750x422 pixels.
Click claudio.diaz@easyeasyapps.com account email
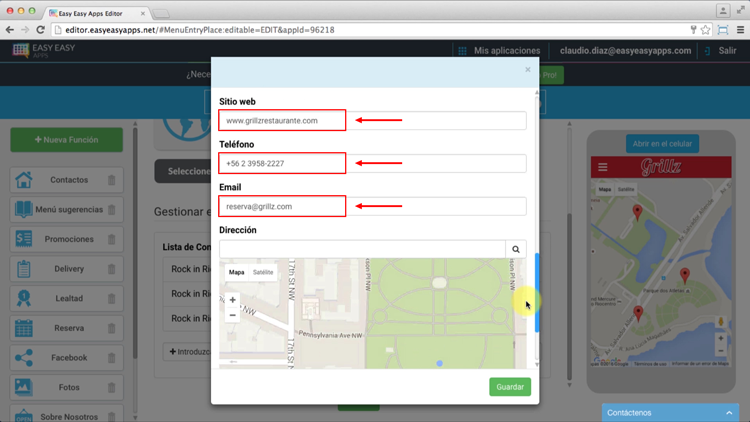625,51
